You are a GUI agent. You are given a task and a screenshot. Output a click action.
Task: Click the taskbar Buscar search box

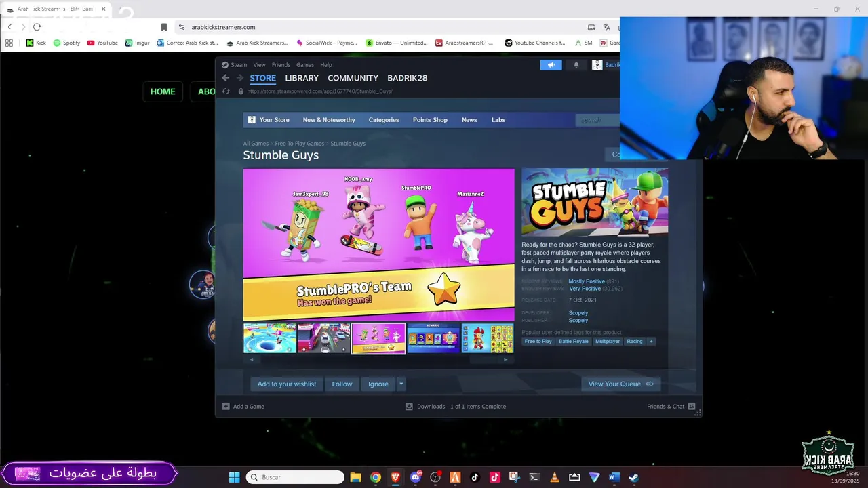[295, 477]
